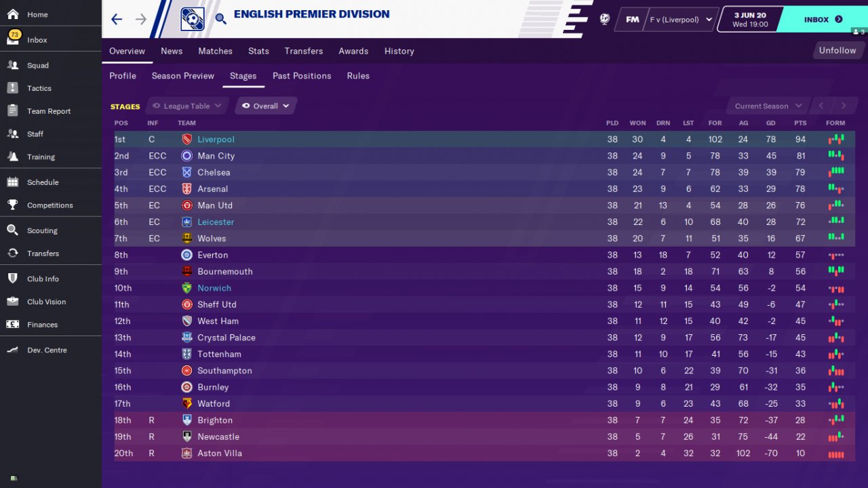
Task: Open the F v (Liverpool) dropdown
Action: tap(681, 20)
